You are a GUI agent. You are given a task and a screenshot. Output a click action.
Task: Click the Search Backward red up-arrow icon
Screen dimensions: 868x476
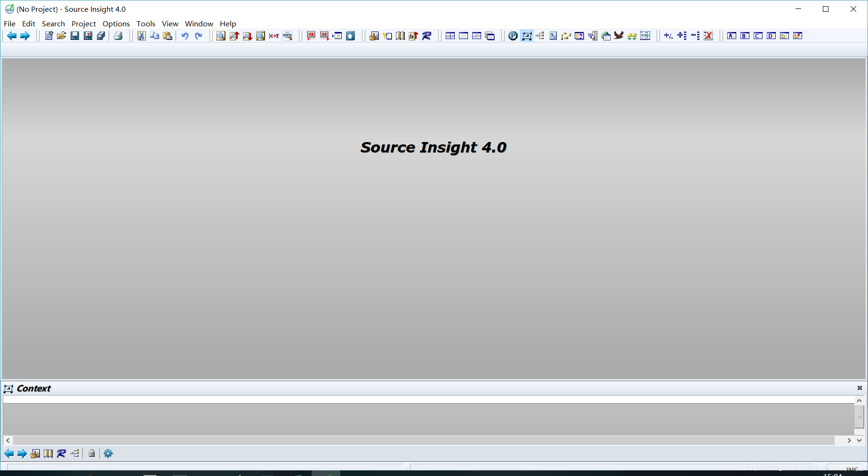tap(234, 36)
